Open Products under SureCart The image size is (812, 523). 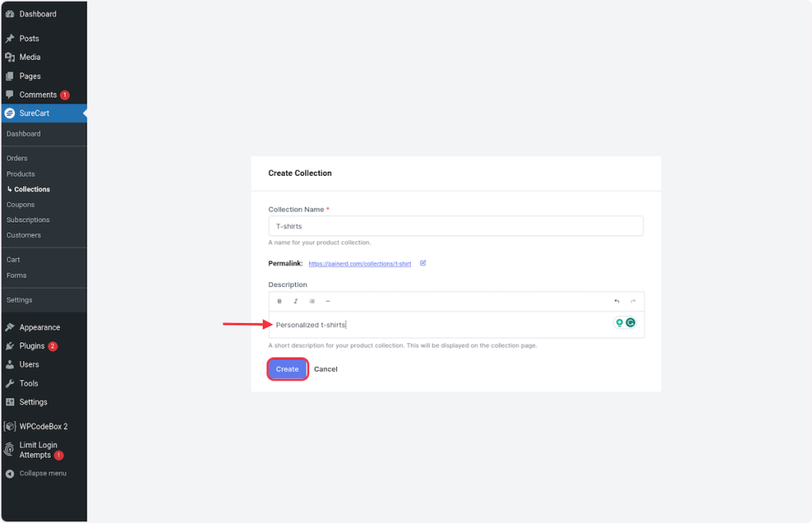click(x=21, y=174)
